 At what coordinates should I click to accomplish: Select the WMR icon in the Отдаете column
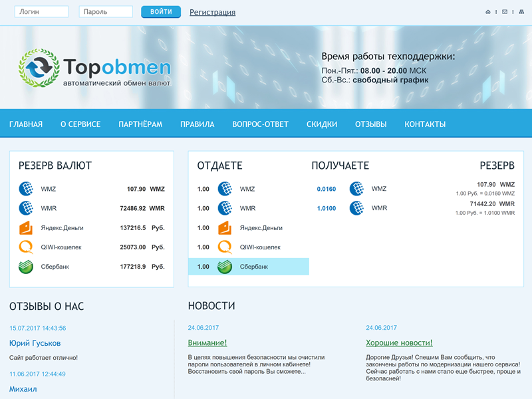225,208
